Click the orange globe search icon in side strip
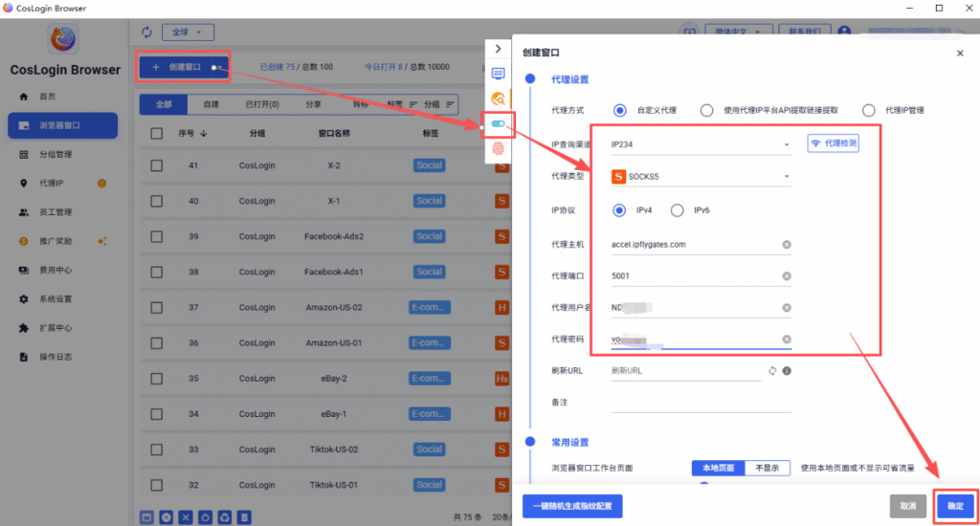Viewport: 980px width, 526px height. coord(498,99)
